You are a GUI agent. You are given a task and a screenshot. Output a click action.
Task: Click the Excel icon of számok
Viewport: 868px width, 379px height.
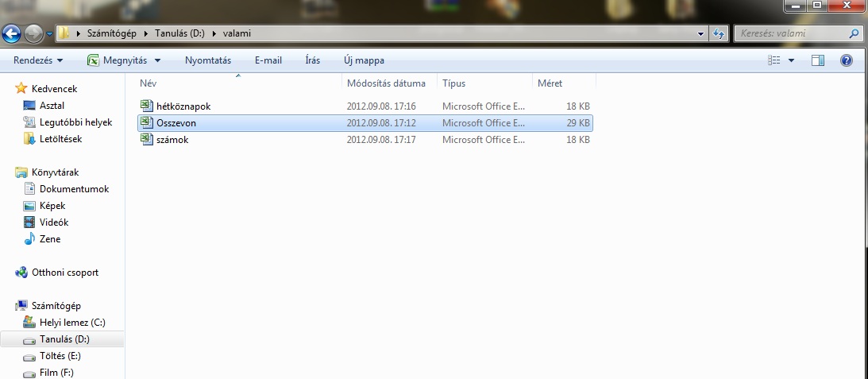coord(147,139)
